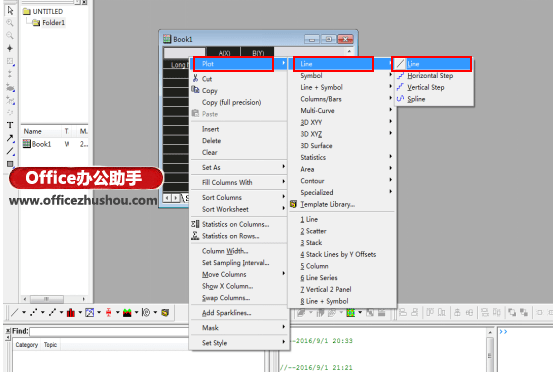The height and width of the screenshot is (375, 554).
Task: Click the Line plot toolbar icon
Action: 15,312
